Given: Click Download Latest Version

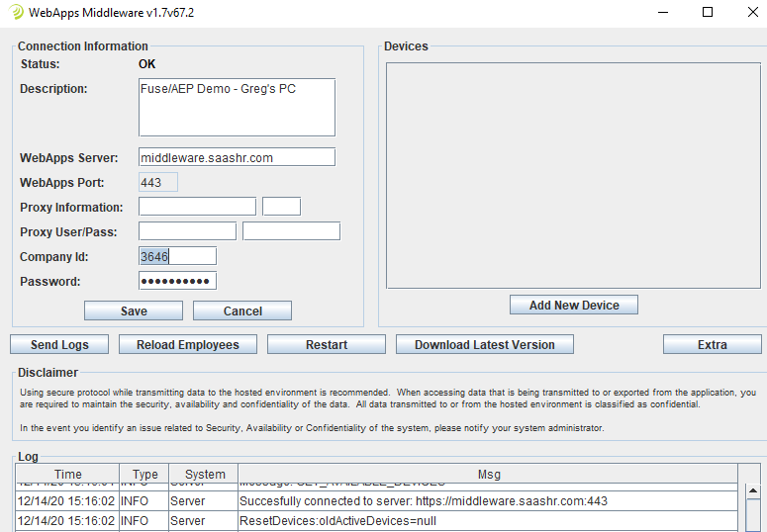Looking at the screenshot, I should pyautogui.click(x=484, y=344).
